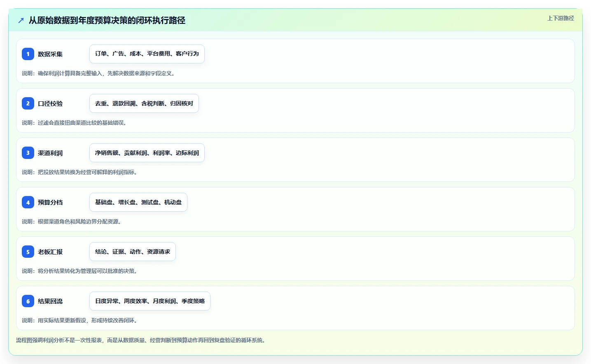Click the 上下游路径 label in the header
Viewport: 591px width, 364px height.
[561, 18]
